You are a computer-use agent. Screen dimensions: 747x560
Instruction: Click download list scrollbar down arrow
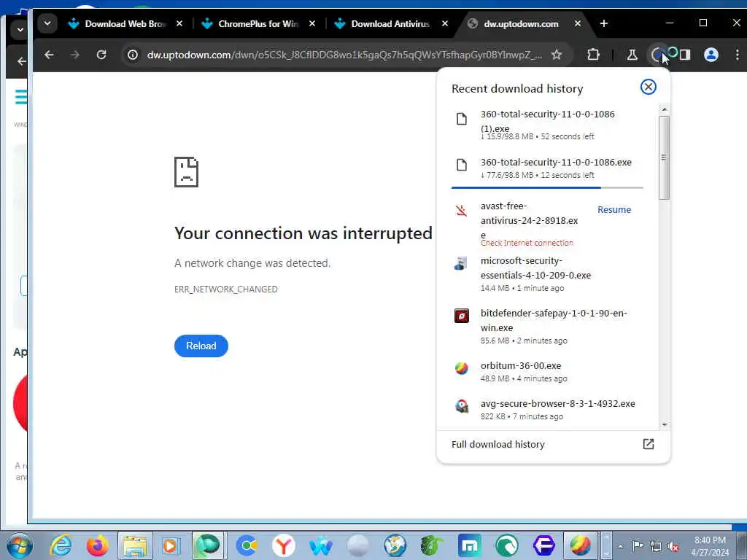tap(664, 424)
